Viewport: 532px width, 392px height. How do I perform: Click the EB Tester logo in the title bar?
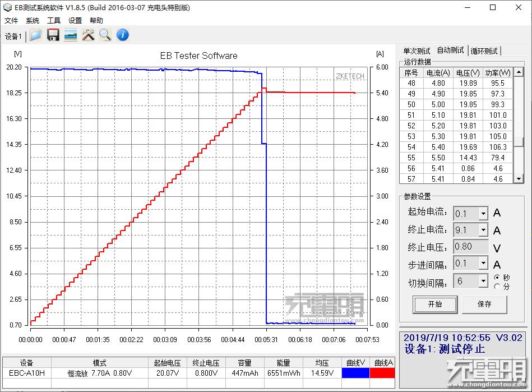(x=7, y=7)
